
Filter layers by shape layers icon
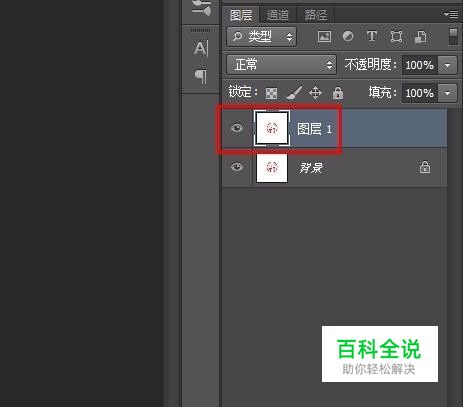396,36
